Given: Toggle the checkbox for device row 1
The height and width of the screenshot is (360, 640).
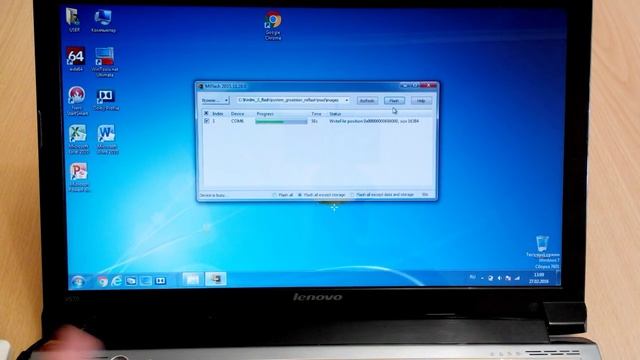Looking at the screenshot, I should click(x=207, y=121).
